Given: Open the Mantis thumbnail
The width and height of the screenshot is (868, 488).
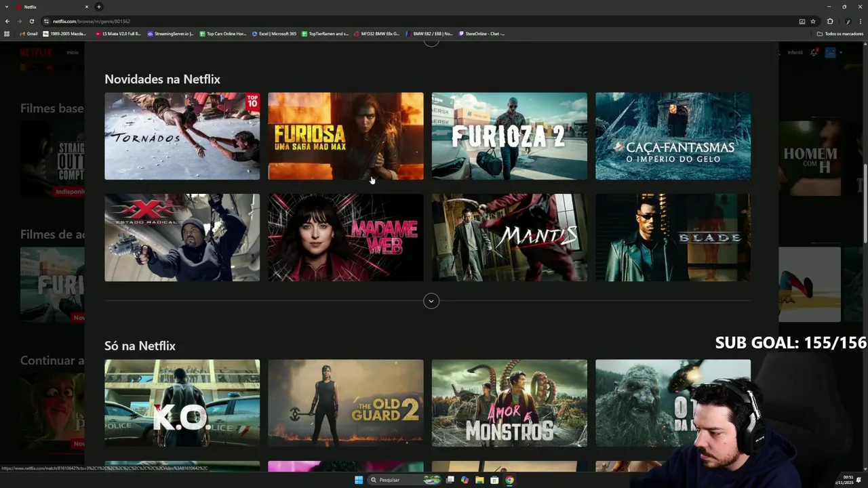Looking at the screenshot, I should 509,237.
